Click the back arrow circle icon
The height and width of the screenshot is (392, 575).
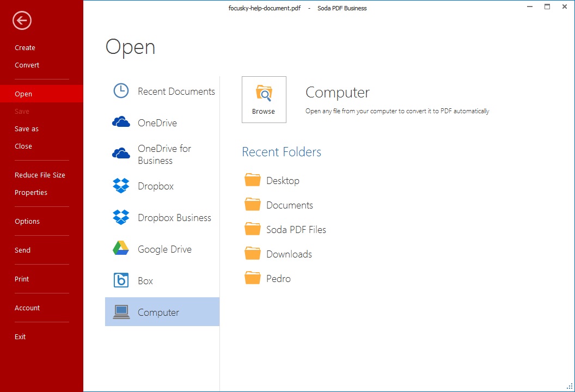tap(22, 21)
